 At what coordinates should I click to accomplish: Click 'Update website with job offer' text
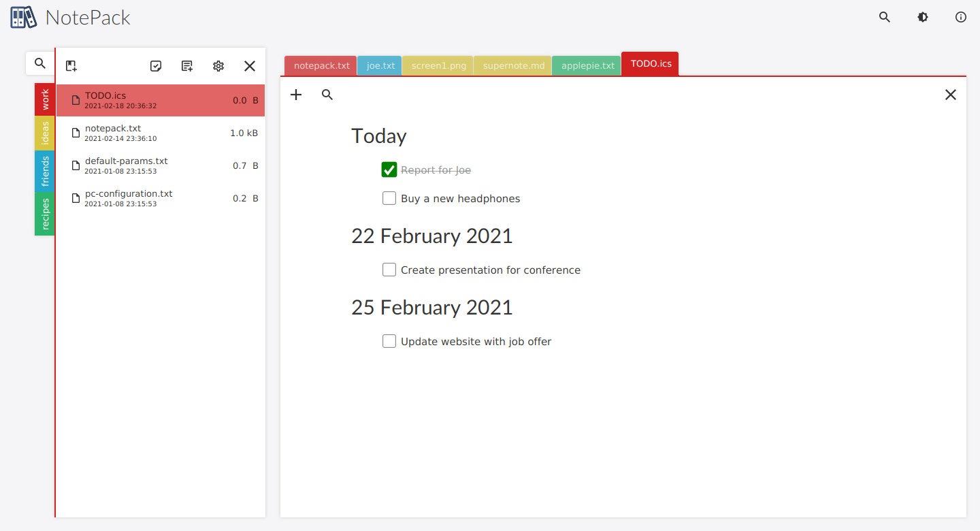pyautogui.click(x=476, y=342)
